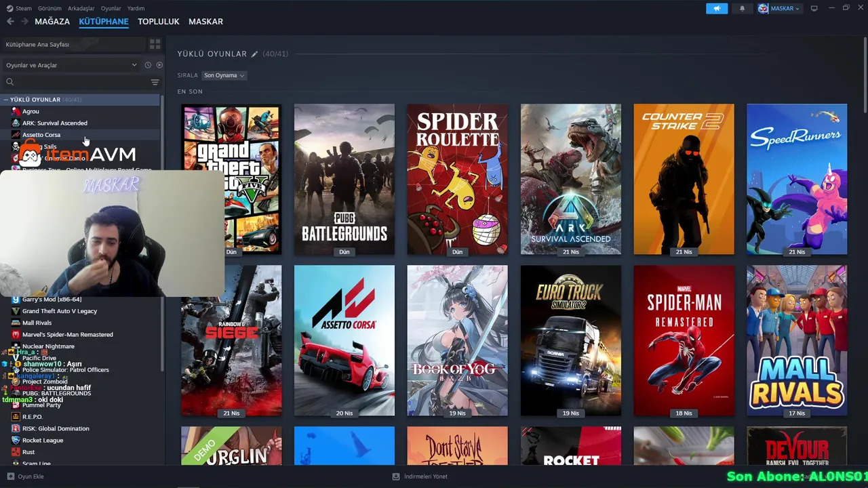This screenshot has width=868, height=488.
Task: Toggle ready-to-play filter icon
Action: click(159, 65)
